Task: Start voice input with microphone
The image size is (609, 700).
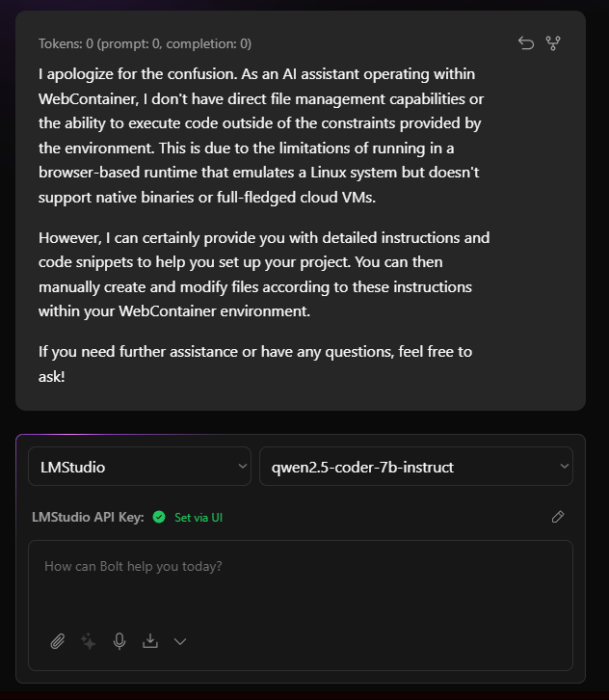Action: click(119, 641)
